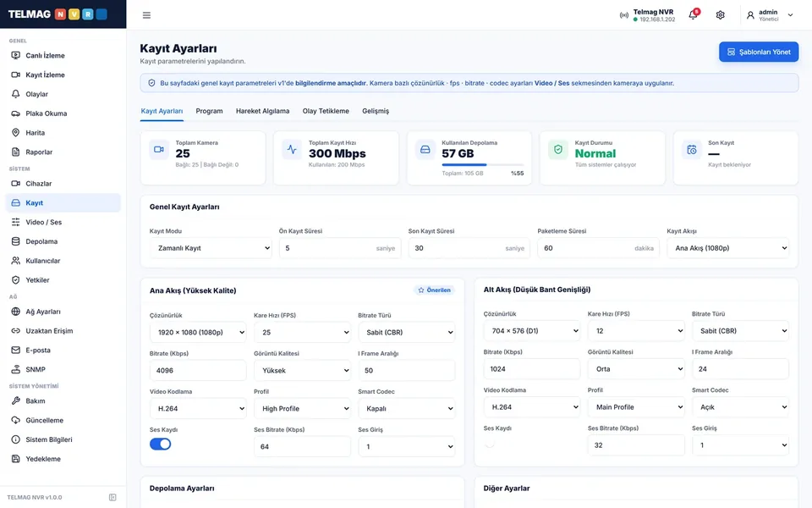Open Video / Ses in the sidebar
The width and height of the screenshot is (812, 508).
click(x=63, y=223)
